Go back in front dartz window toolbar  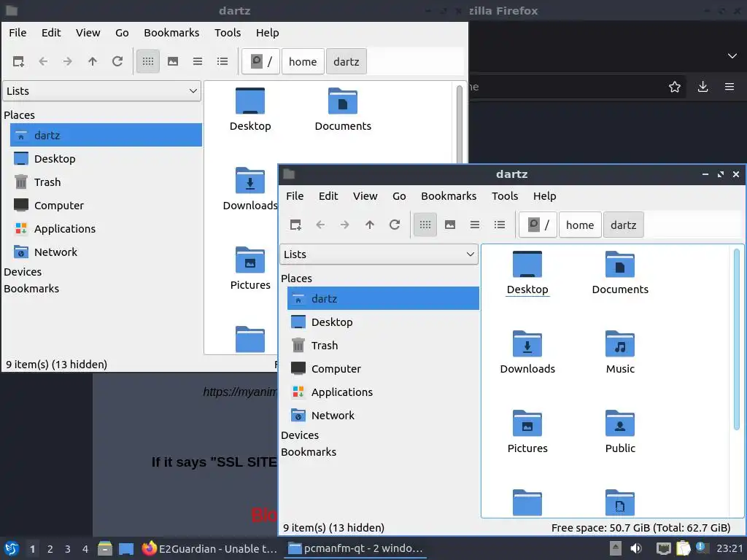click(x=320, y=225)
